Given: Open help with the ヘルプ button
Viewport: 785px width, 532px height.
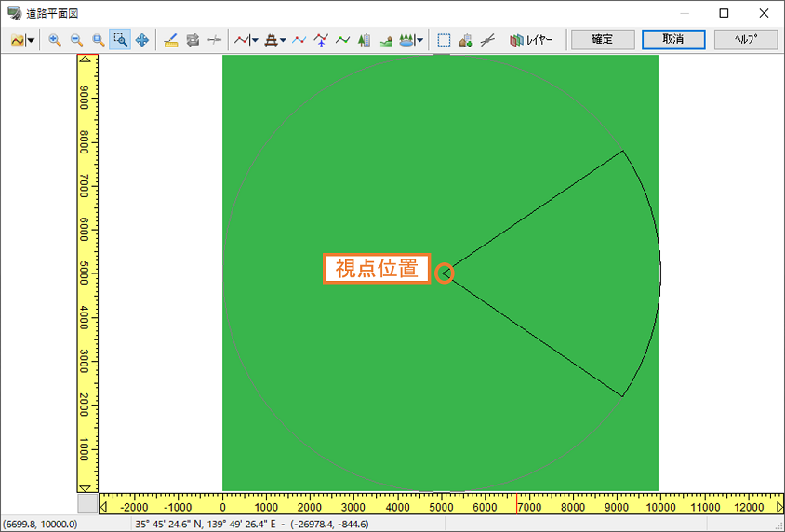Looking at the screenshot, I should (746, 40).
